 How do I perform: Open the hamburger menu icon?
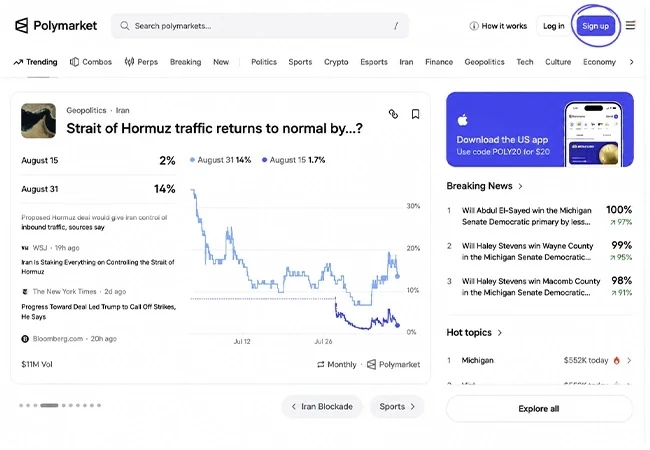click(631, 26)
